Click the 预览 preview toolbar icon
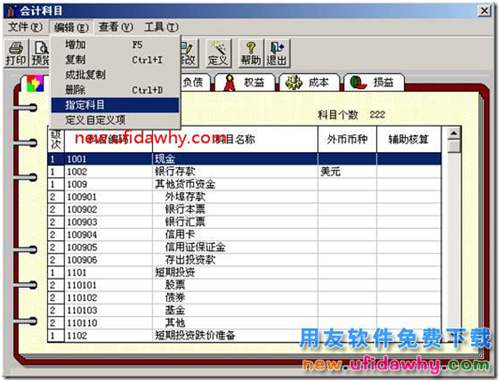This screenshot has width=500, height=382. (x=40, y=53)
